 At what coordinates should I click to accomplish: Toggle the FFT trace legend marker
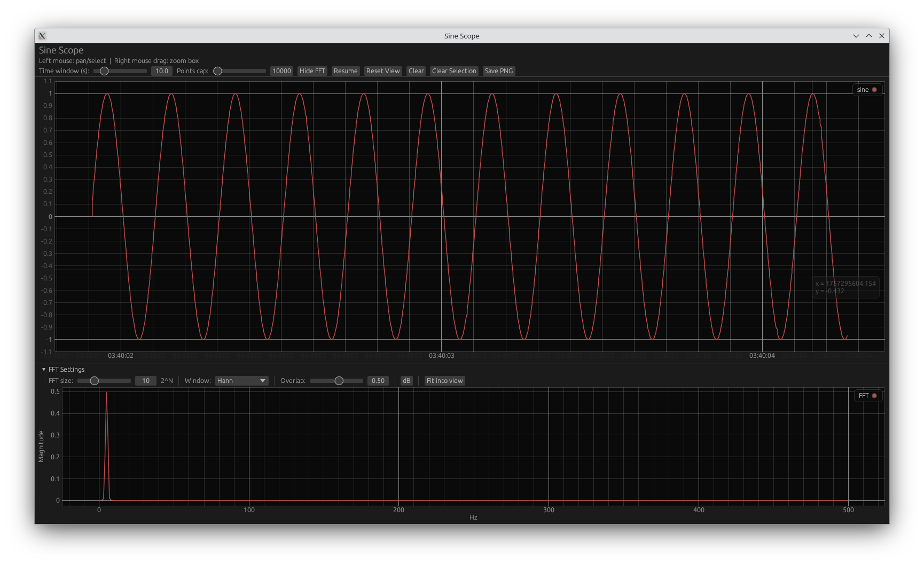875,396
